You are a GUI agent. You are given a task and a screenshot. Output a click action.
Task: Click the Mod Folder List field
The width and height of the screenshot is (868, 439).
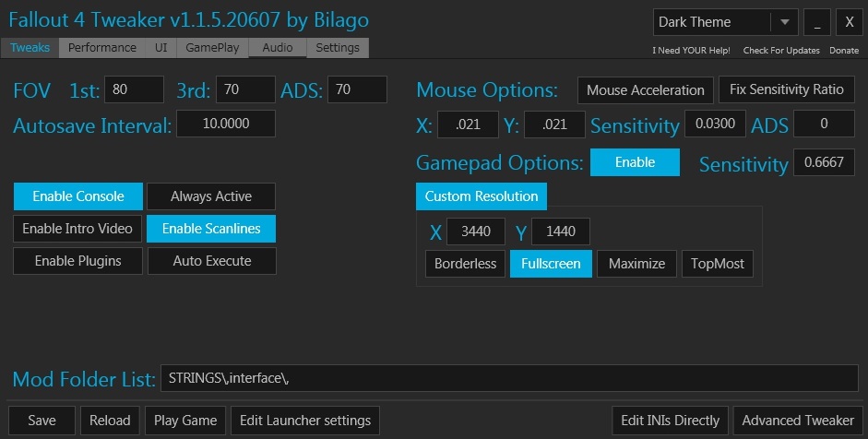(x=509, y=378)
